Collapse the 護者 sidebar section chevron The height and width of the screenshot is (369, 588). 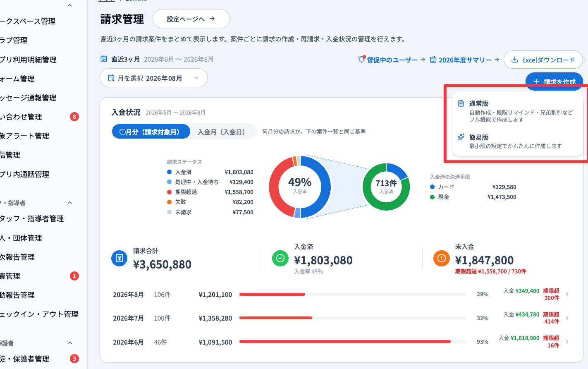[x=70, y=343]
